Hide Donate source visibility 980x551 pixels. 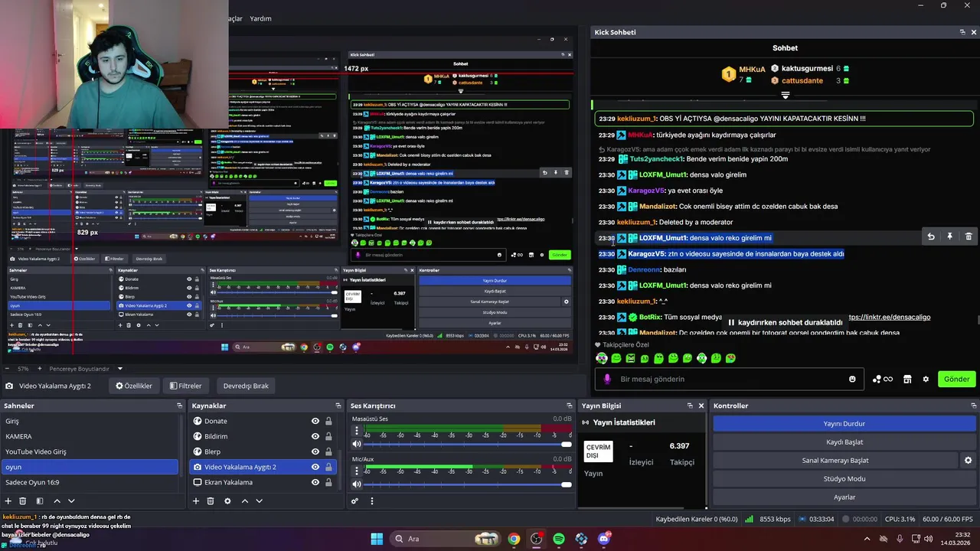click(x=315, y=421)
